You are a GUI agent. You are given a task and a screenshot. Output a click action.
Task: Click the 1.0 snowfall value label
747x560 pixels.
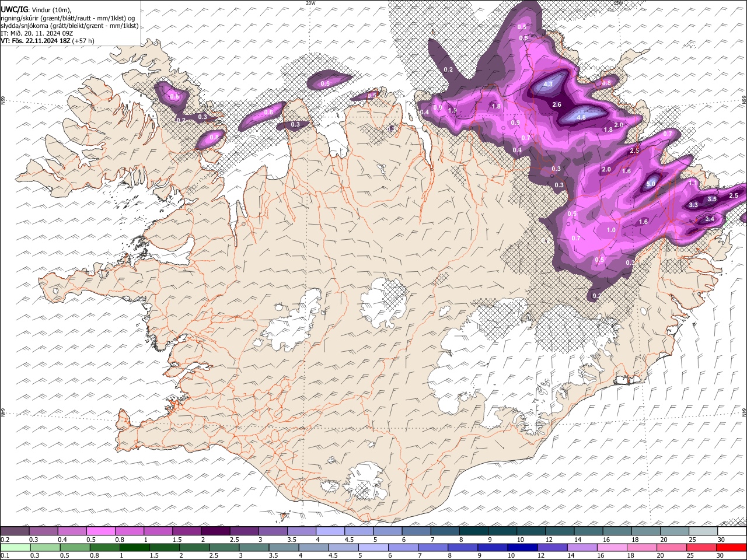click(612, 230)
